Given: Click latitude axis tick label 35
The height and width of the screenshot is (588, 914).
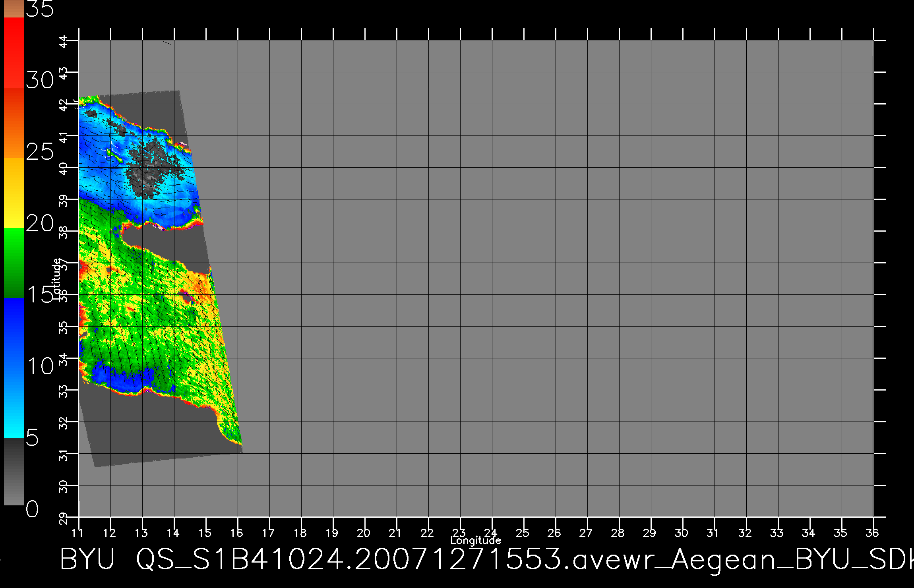Looking at the screenshot, I should [x=64, y=328].
